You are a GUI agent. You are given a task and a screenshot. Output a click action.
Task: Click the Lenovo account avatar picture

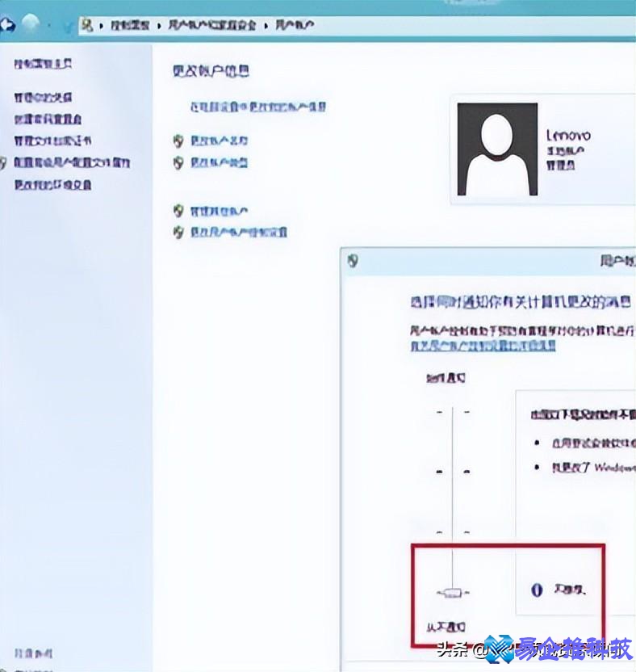pos(497,149)
